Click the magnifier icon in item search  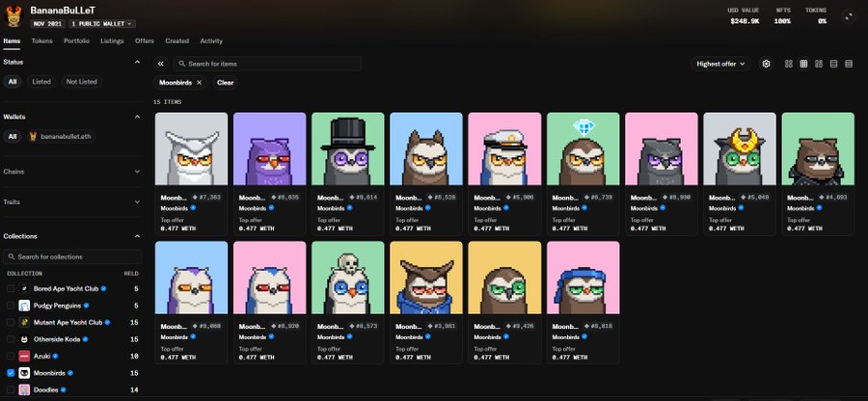point(182,65)
